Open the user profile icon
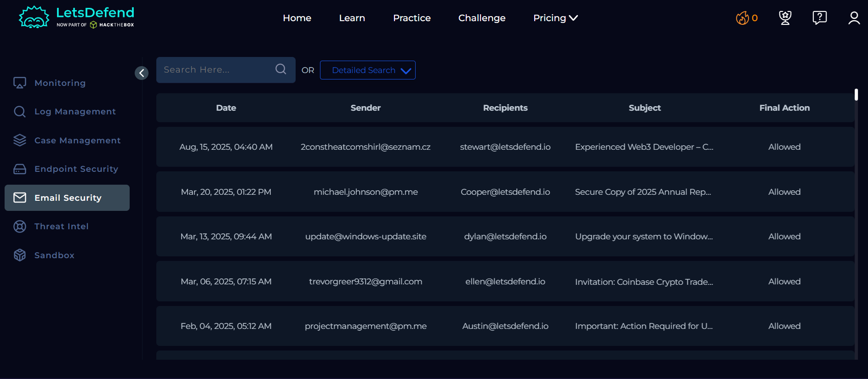Viewport: 868px width, 379px height. (854, 18)
